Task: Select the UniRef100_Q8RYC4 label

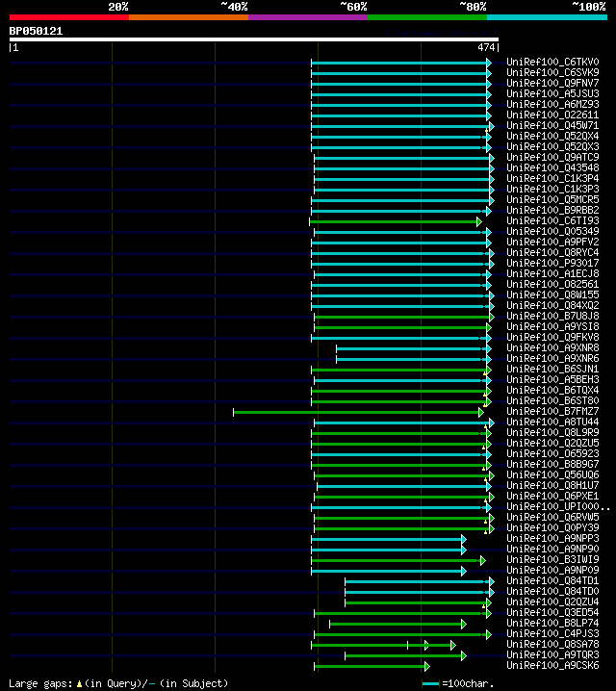Action: click(552, 252)
